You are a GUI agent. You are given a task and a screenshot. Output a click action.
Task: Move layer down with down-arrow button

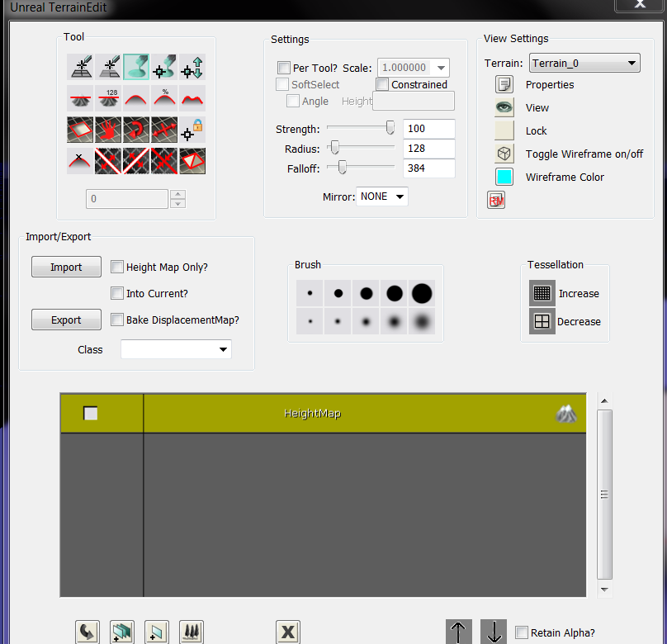[494, 632]
